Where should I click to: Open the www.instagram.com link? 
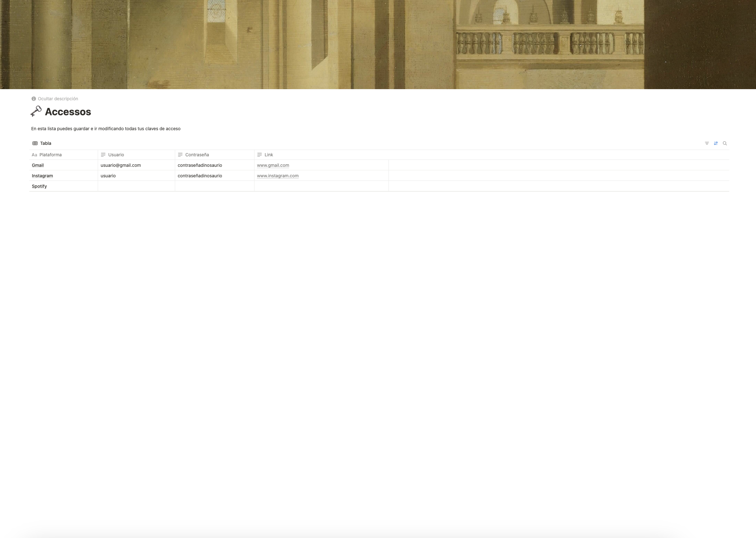277,176
